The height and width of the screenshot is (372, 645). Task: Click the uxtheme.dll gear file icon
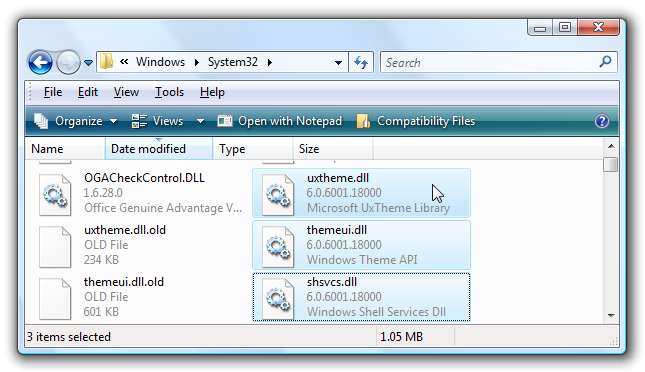(x=278, y=195)
